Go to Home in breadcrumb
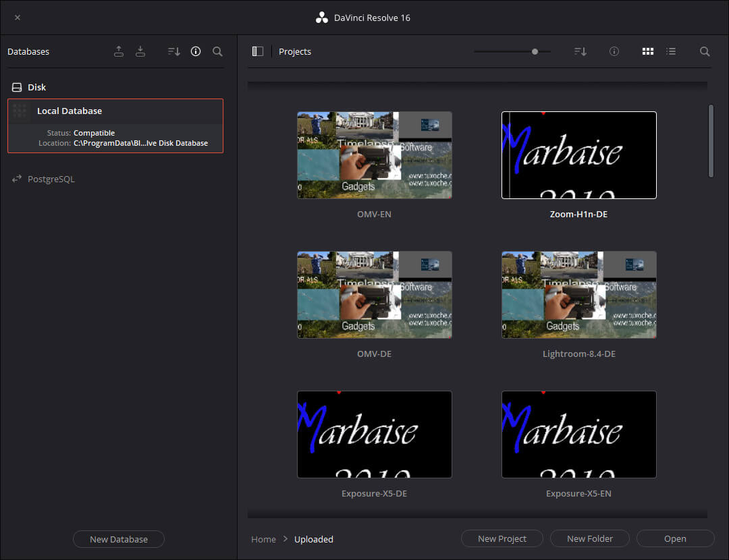 (x=263, y=539)
